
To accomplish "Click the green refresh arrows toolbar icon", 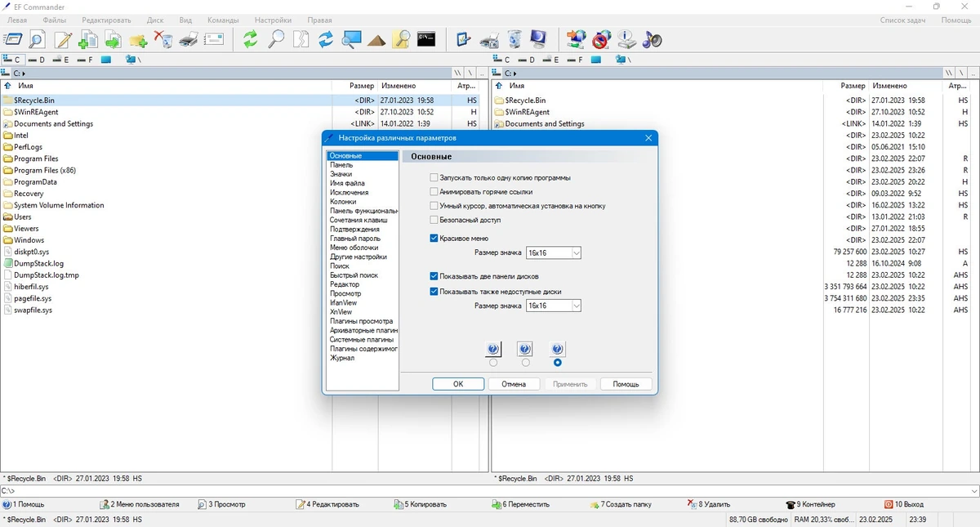I will coord(251,38).
